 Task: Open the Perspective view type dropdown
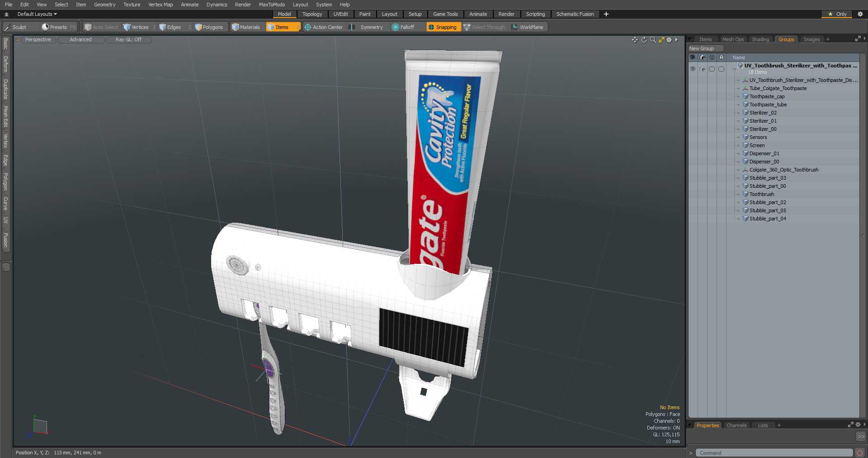point(38,40)
